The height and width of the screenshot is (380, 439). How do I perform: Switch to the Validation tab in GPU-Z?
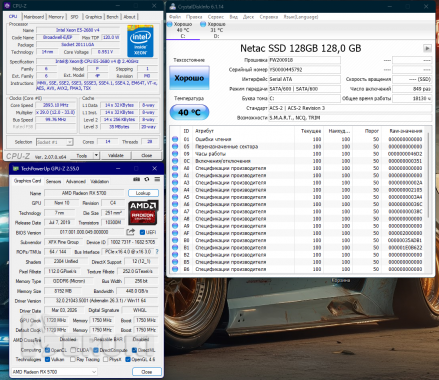tap(99, 181)
